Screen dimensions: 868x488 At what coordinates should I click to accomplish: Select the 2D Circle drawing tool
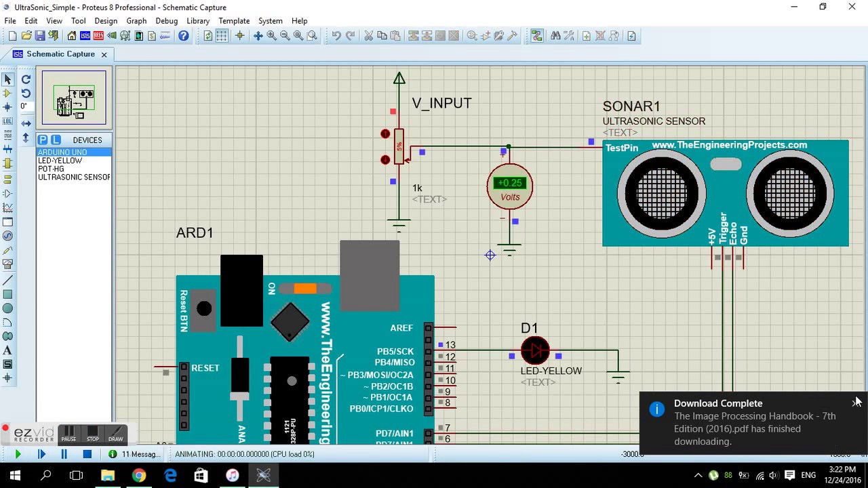(8, 308)
